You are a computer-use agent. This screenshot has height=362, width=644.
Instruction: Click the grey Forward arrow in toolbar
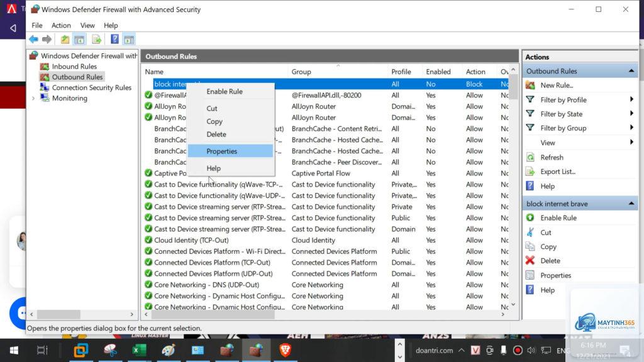(47, 40)
